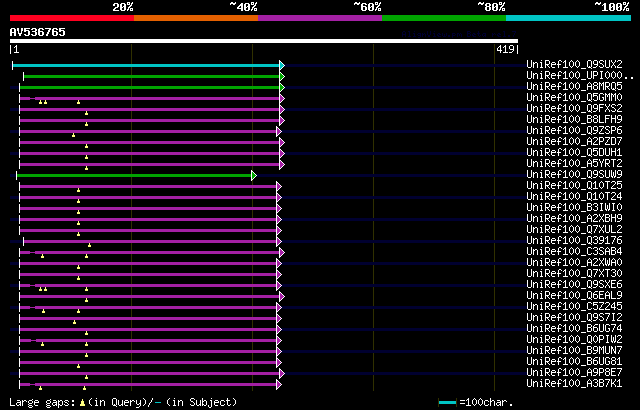Open hit UniRef100_A8MRQ5
The height and width of the screenshot is (410, 640).
(574, 86)
